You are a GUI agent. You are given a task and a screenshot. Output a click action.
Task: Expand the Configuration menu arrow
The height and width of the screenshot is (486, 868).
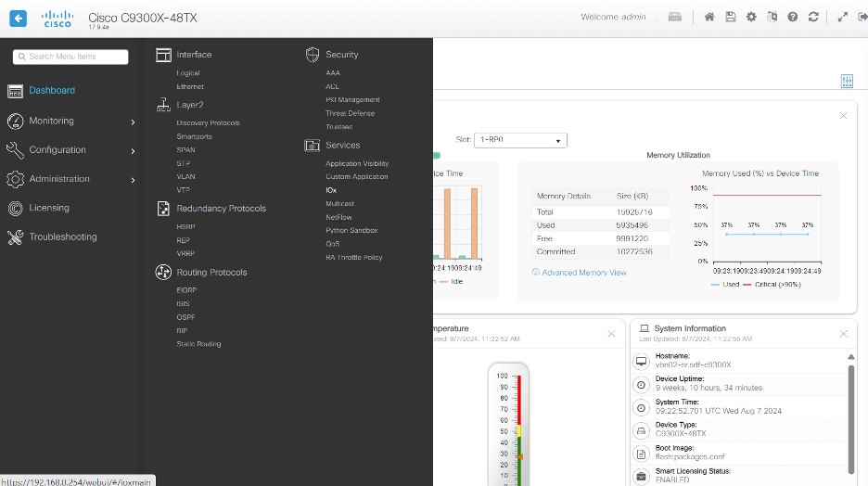tap(133, 150)
